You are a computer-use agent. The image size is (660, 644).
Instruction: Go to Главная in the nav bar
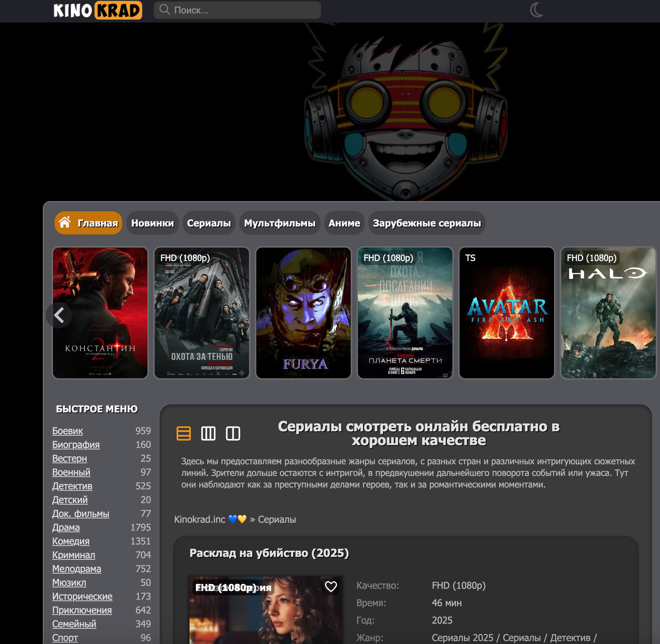pyautogui.click(x=88, y=223)
